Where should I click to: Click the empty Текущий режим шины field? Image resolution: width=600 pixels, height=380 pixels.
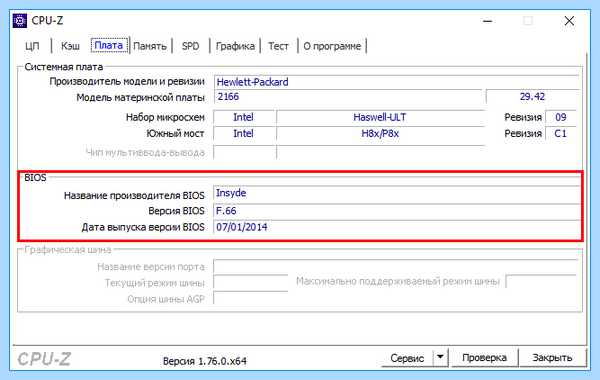[x=251, y=282]
